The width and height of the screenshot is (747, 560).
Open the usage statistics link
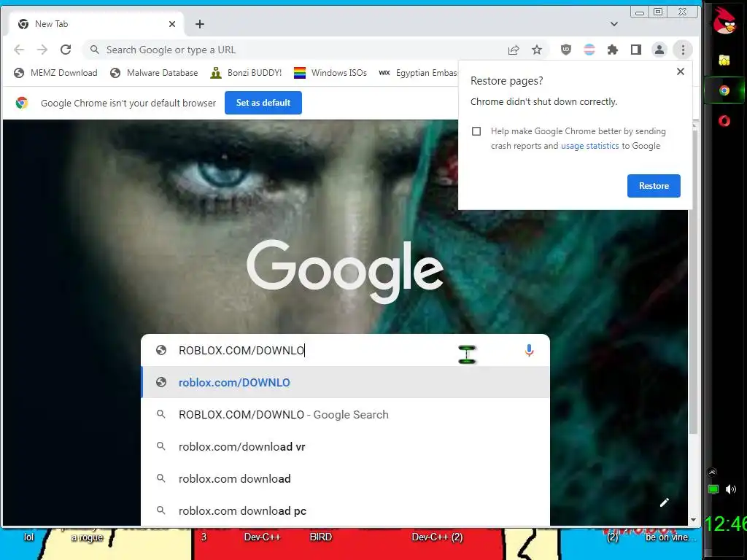[x=589, y=146]
